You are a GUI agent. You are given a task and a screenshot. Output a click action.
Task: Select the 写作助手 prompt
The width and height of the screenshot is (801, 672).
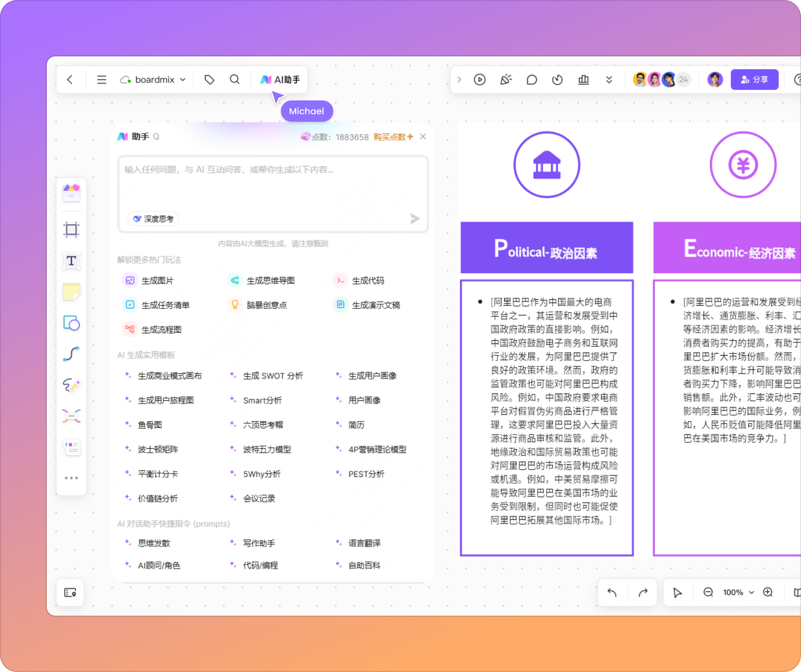point(253,543)
